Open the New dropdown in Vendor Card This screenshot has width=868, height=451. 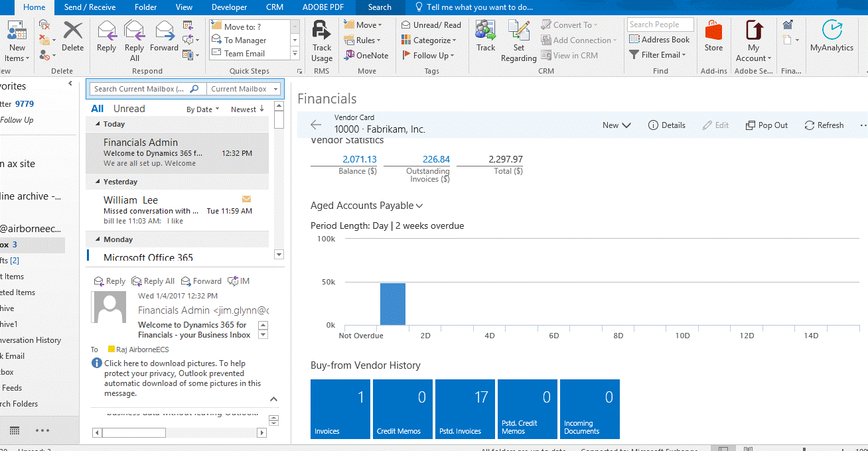coord(616,125)
